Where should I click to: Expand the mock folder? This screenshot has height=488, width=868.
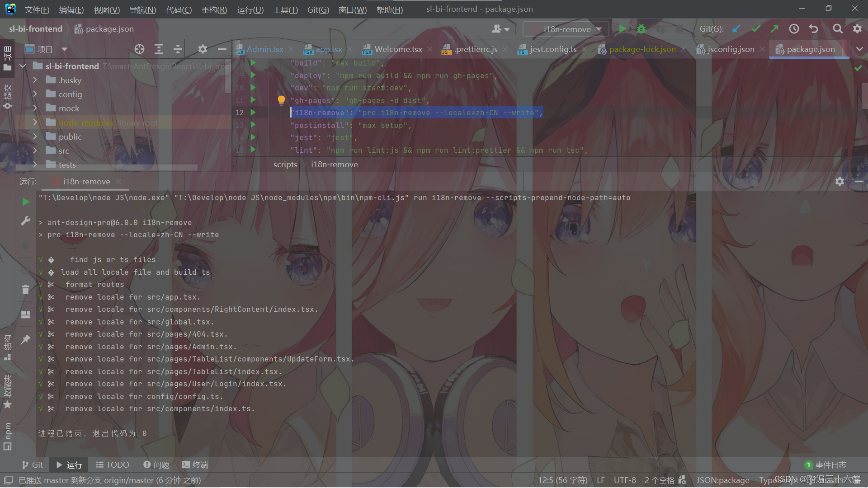(35, 108)
